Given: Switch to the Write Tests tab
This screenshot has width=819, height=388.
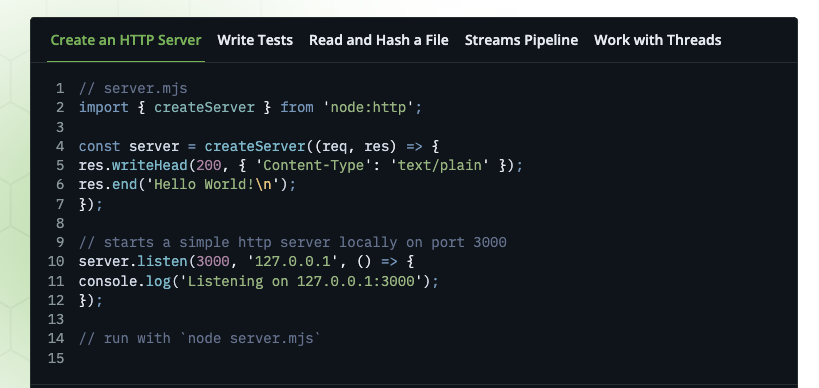Looking at the screenshot, I should point(255,40).
